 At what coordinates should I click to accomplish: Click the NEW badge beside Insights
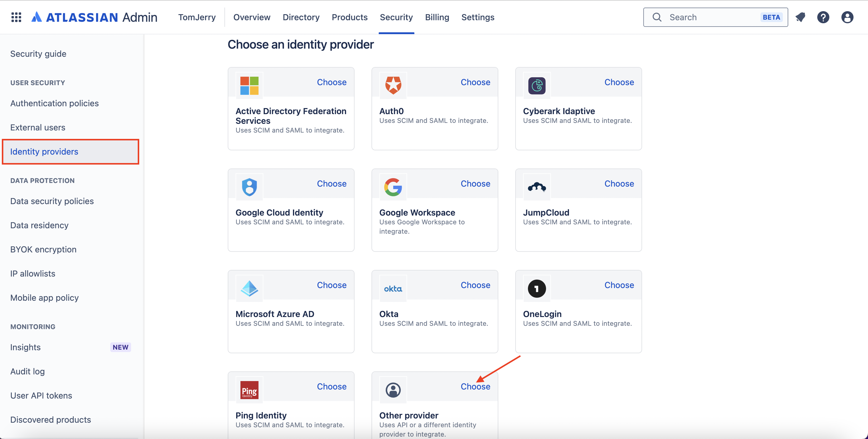point(120,347)
